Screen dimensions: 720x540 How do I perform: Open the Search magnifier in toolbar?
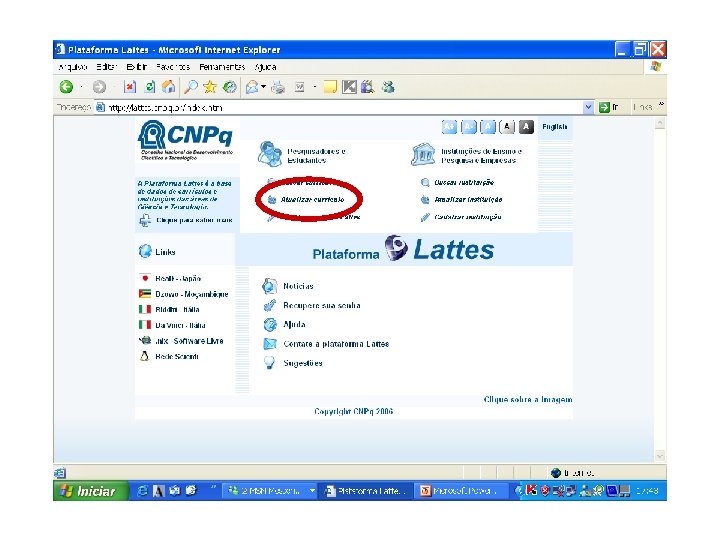(x=191, y=87)
